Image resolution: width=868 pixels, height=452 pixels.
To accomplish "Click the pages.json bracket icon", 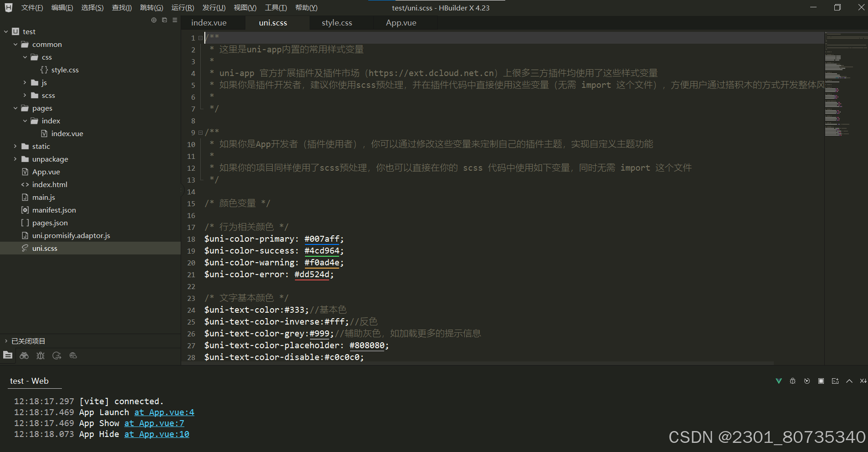I will coord(25,223).
